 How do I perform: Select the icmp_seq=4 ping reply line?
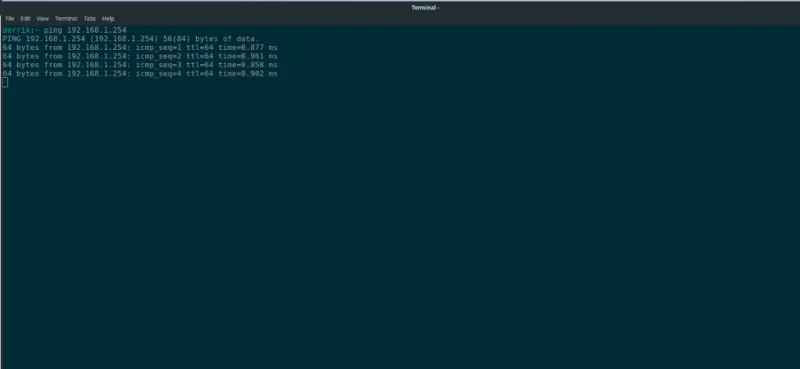(x=140, y=73)
